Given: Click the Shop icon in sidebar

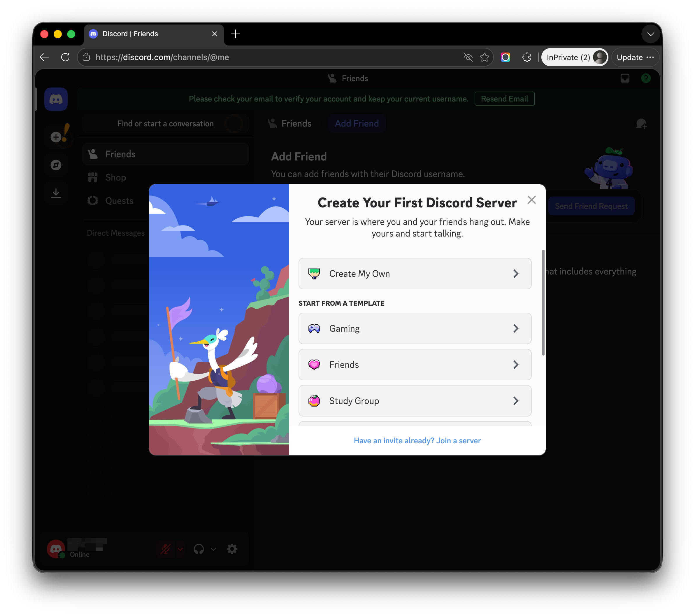Looking at the screenshot, I should point(93,177).
